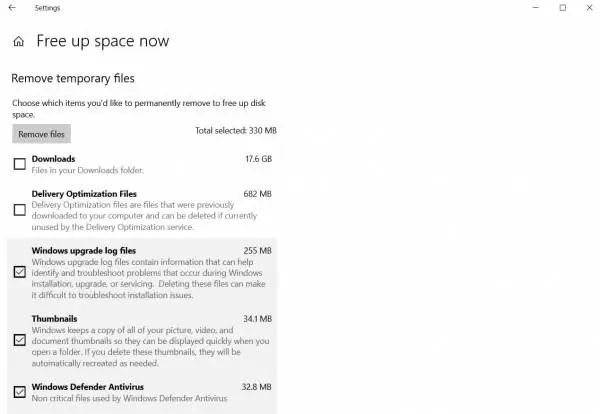Select the Delivery Optimization Files title
The width and height of the screenshot is (600, 414).
(x=84, y=194)
